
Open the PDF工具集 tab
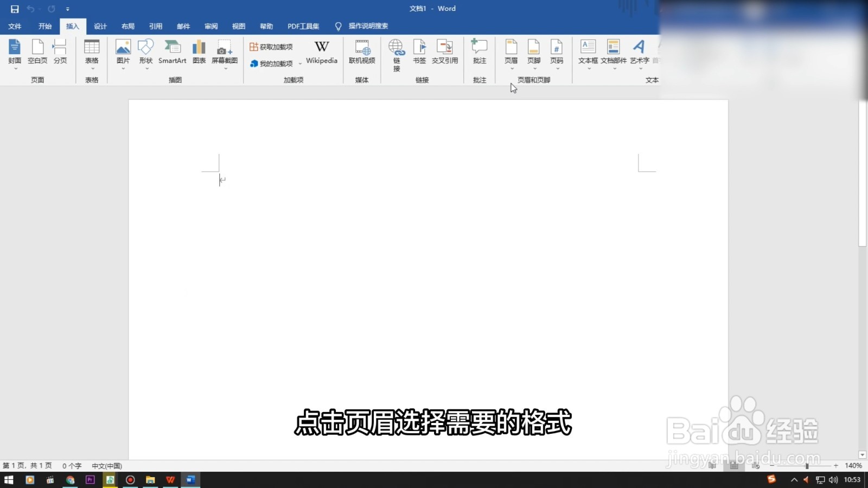pyautogui.click(x=303, y=26)
